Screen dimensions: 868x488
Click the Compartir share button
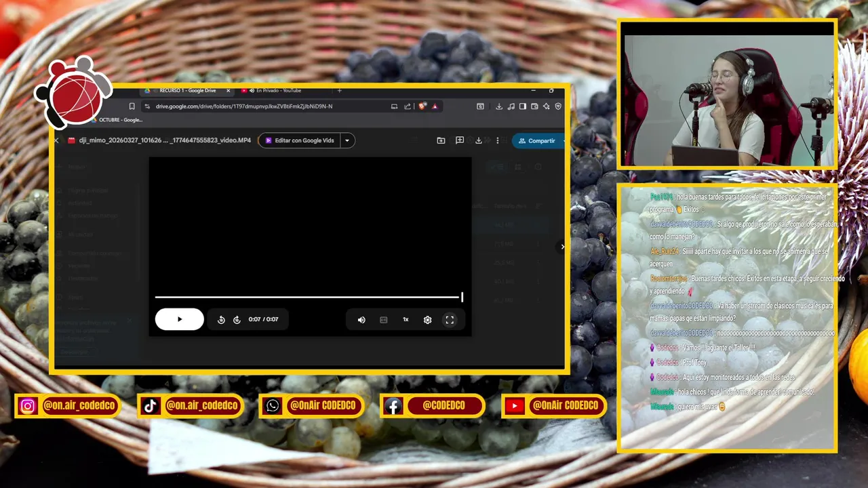coord(537,140)
